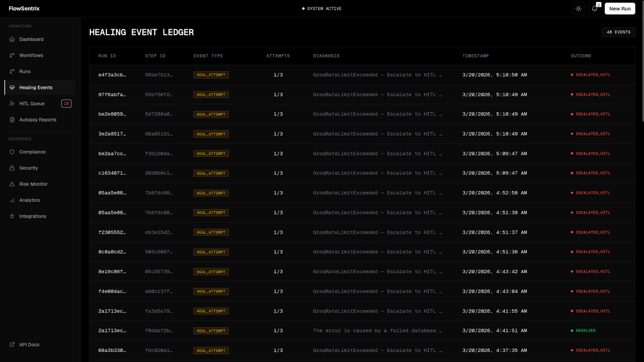Open the notifications bell
The height and width of the screenshot is (362, 644).
(x=594, y=8)
